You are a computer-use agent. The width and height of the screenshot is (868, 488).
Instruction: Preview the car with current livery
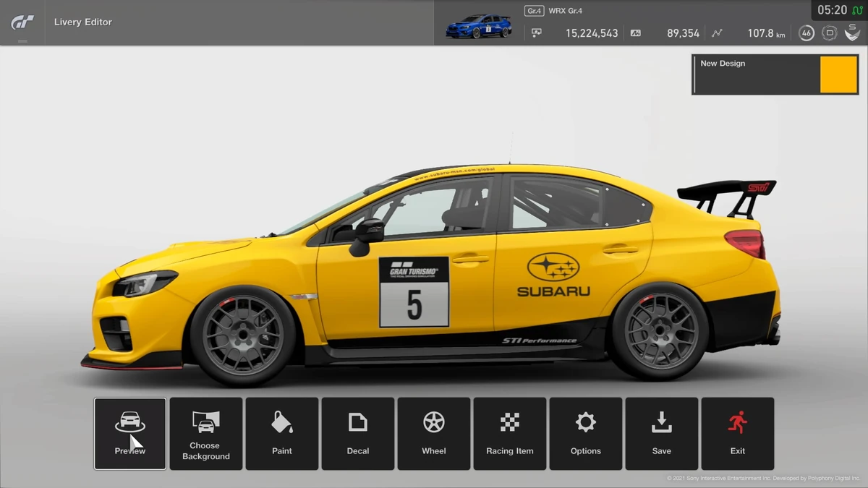click(130, 433)
